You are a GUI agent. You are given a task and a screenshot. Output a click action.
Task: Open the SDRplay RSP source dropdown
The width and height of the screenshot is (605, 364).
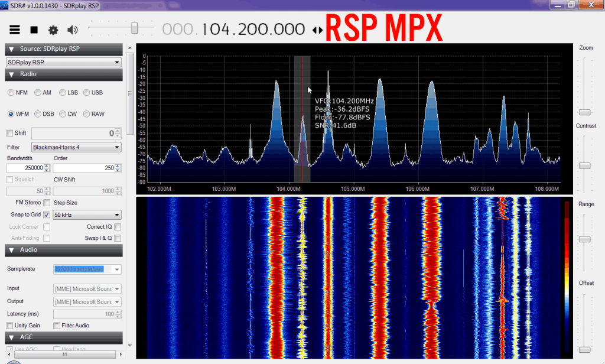(x=64, y=62)
